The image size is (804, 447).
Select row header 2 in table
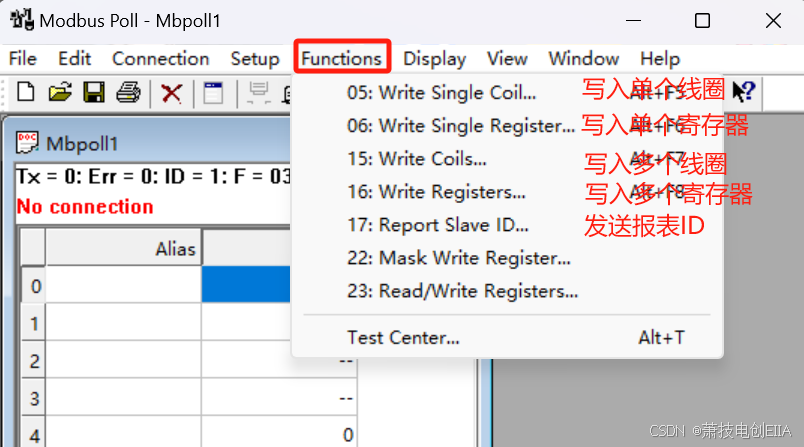(x=34, y=360)
